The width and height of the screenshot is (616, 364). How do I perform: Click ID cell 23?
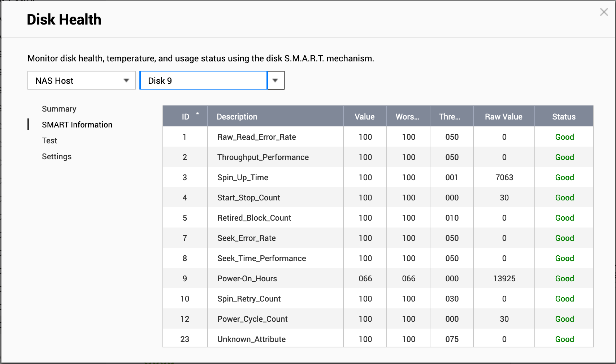pyautogui.click(x=185, y=339)
